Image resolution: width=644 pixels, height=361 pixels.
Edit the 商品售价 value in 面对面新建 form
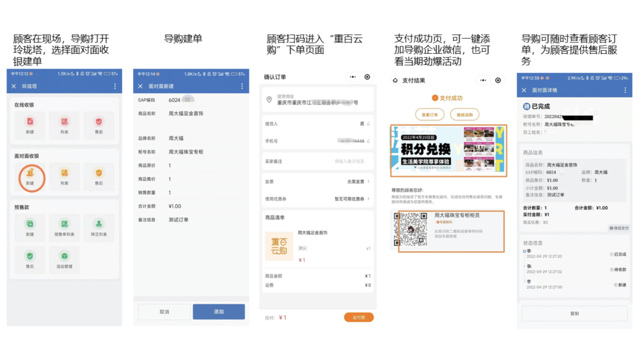pos(169,179)
